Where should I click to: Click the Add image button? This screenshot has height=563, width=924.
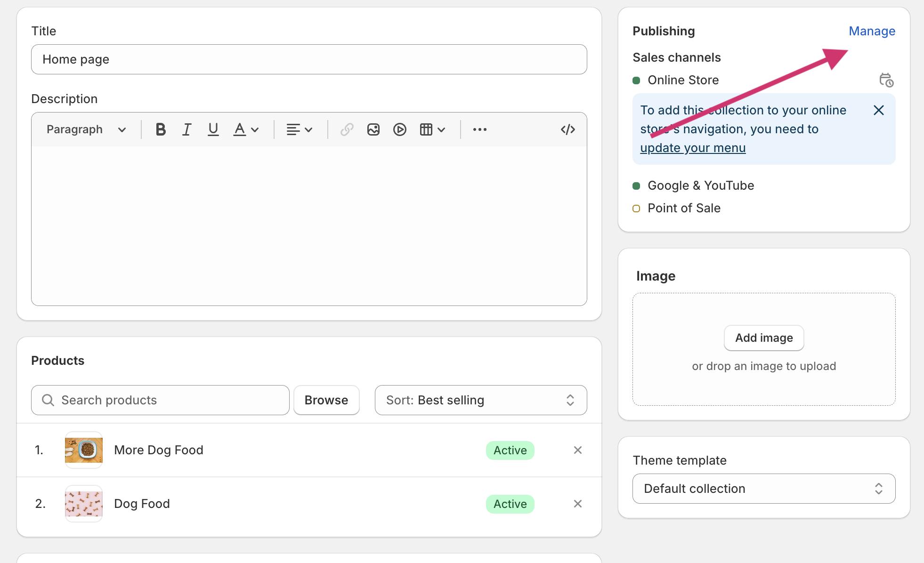(764, 338)
